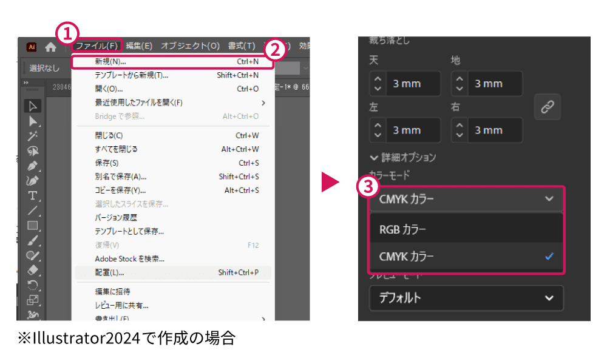
Task: Increase the 地 bleed value
Action: point(459,79)
